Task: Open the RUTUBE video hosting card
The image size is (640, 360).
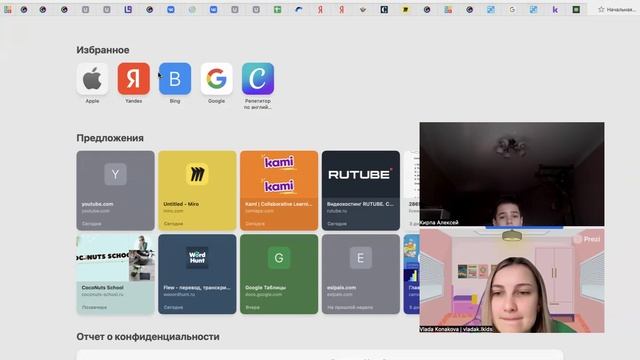Action: pyautogui.click(x=361, y=191)
